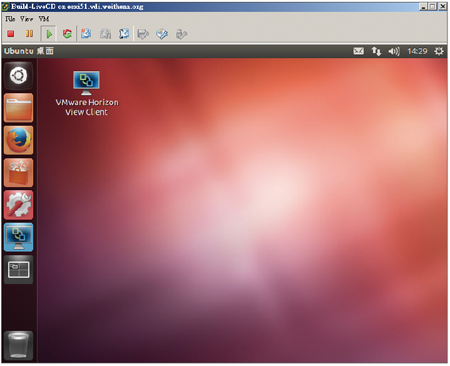This screenshot has height=366, width=450.
Task: Connect floppy device toolbar icon
Action: (x=143, y=34)
